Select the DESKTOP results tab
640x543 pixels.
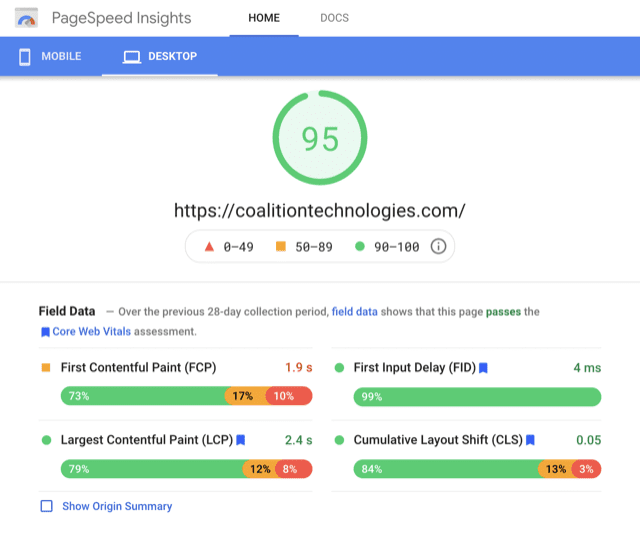pyautogui.click(x=160, y=56)
